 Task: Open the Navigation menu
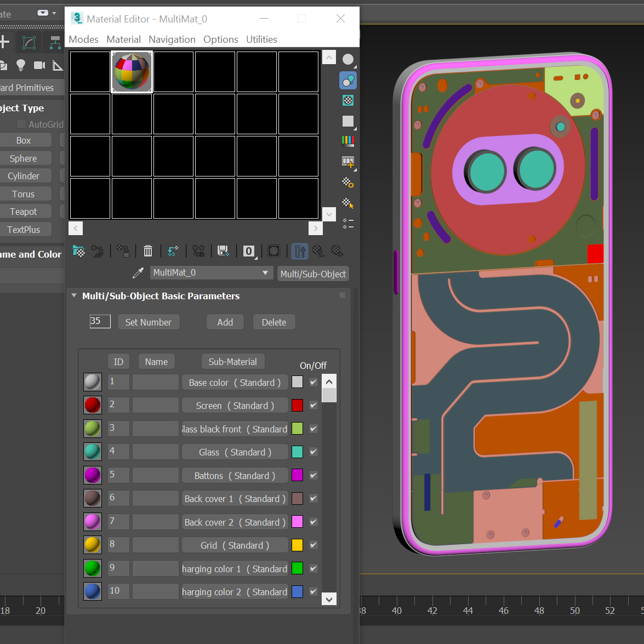coord(172,39)
